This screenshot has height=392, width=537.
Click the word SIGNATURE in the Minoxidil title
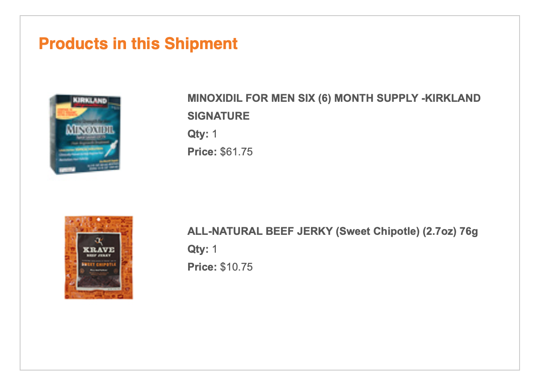pyautogui.click(x=218, y=116)
